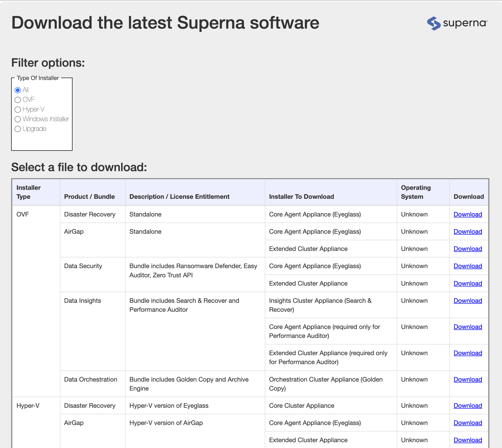Download Core Agent Appliance for Performance Auditor
Image resolution: width=502 pixels, height=448 pixels.
point(468,327)
